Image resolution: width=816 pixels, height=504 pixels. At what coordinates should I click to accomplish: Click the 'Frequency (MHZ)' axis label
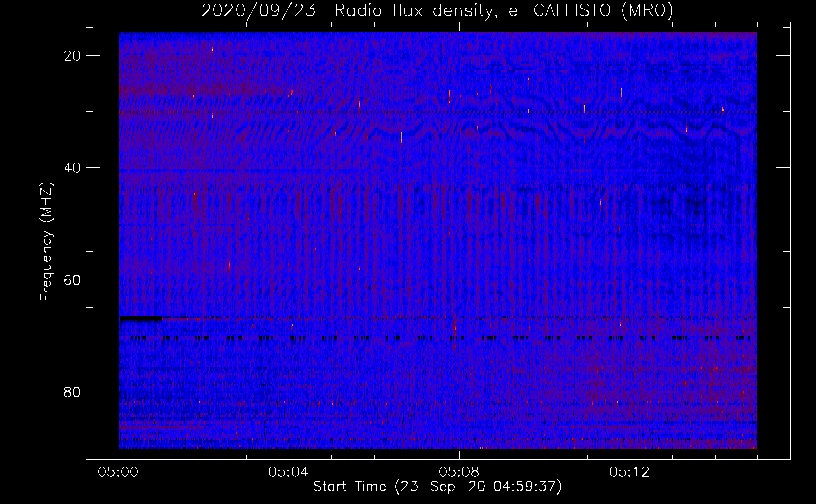coord(46,242)
